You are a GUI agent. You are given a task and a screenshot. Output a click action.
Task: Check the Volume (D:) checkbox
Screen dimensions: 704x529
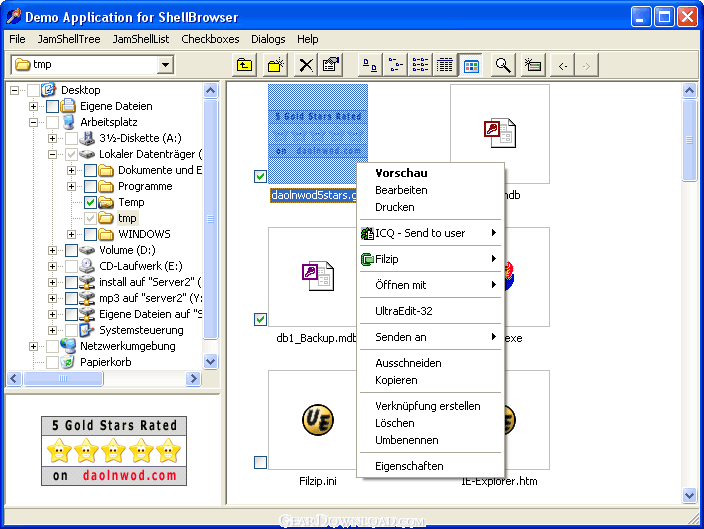click(x=71, y=250)
